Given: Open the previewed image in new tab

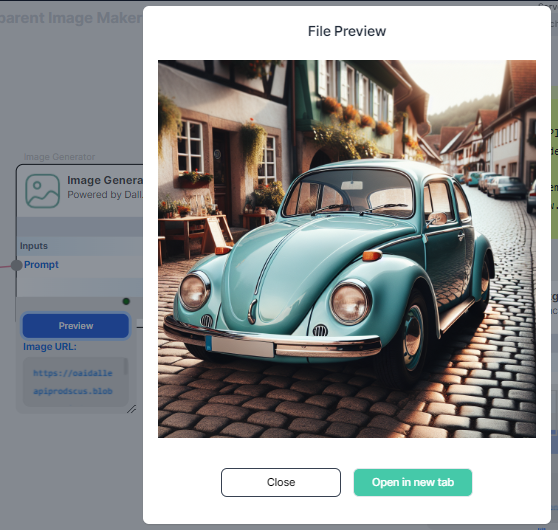Looking at the screenshot, I should click(412, 482).
